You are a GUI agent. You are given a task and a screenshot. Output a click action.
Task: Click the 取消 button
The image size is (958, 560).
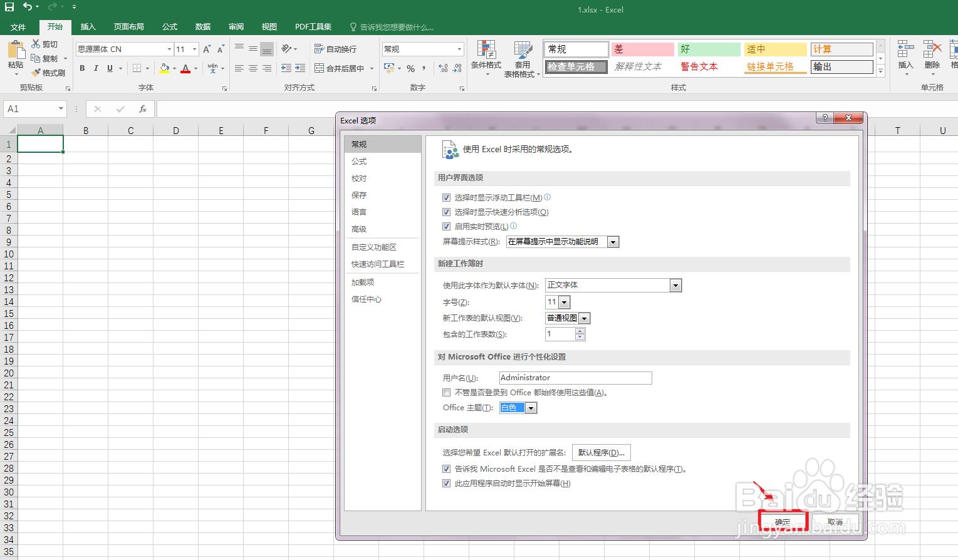click(835, 522)
